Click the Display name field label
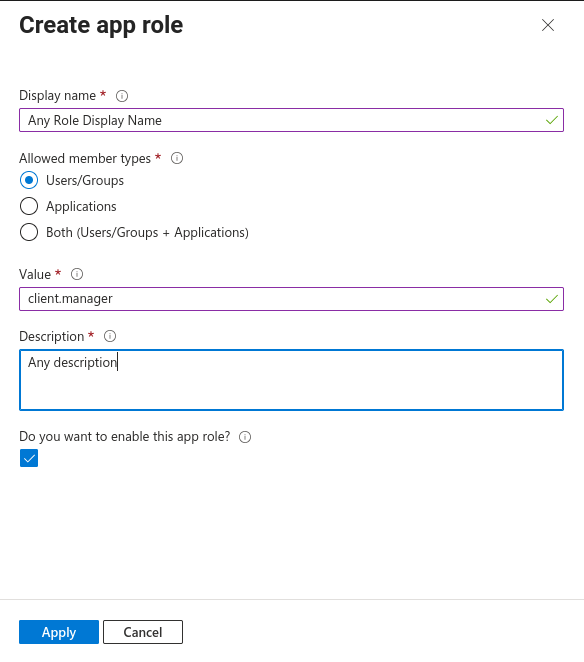Screen dimensions: 584x662 coord(57,96)
